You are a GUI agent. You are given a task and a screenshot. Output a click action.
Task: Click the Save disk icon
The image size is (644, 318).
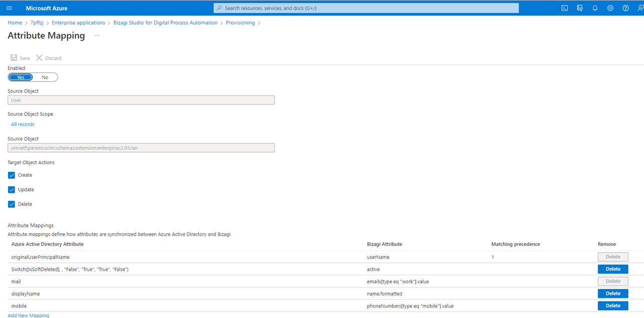pyautogui.click(x=14, y=58)
